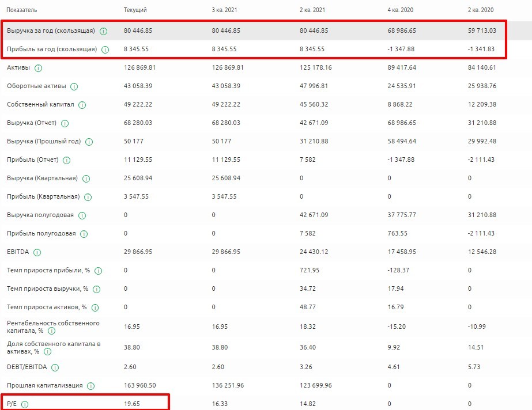The width and height of the screenshot is (532, 410).
Task: Click info icon beside P/E
Action: point(24,404)
